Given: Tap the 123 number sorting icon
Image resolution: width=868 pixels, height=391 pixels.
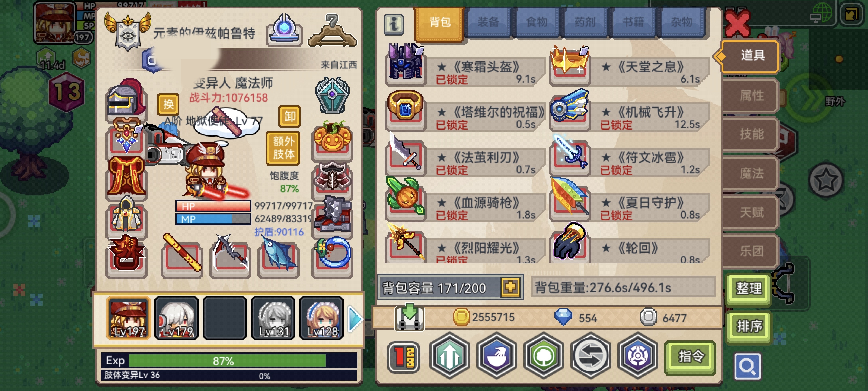Looking at the screenshot, I should click(404, 357).
